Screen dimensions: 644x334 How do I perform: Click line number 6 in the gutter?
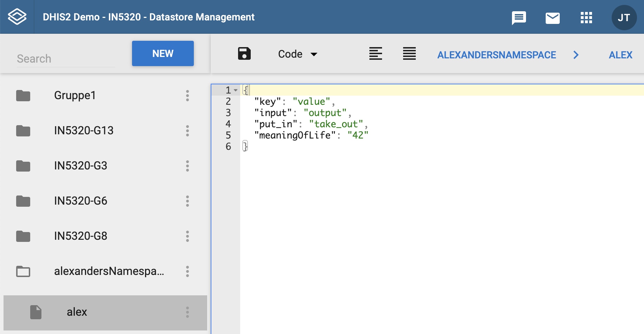click(228, 147)
